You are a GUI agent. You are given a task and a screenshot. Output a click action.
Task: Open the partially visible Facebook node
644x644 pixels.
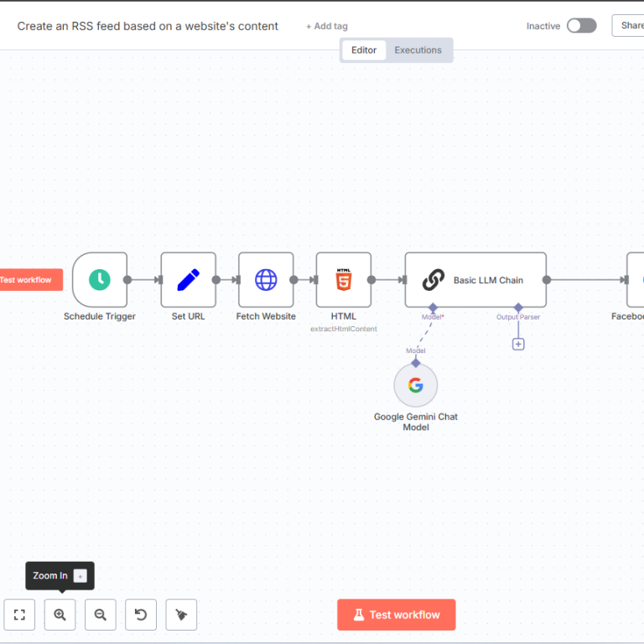(x=636, y=280)
